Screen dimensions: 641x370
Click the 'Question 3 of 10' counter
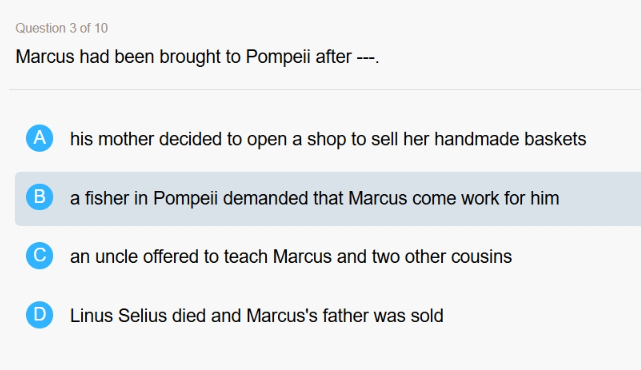[62, 28]
